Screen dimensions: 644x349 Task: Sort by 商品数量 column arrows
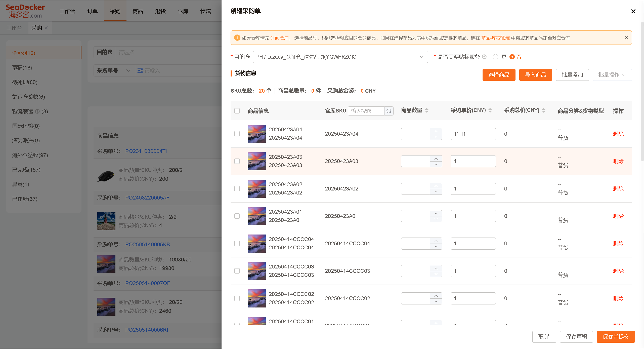point(427,110)
